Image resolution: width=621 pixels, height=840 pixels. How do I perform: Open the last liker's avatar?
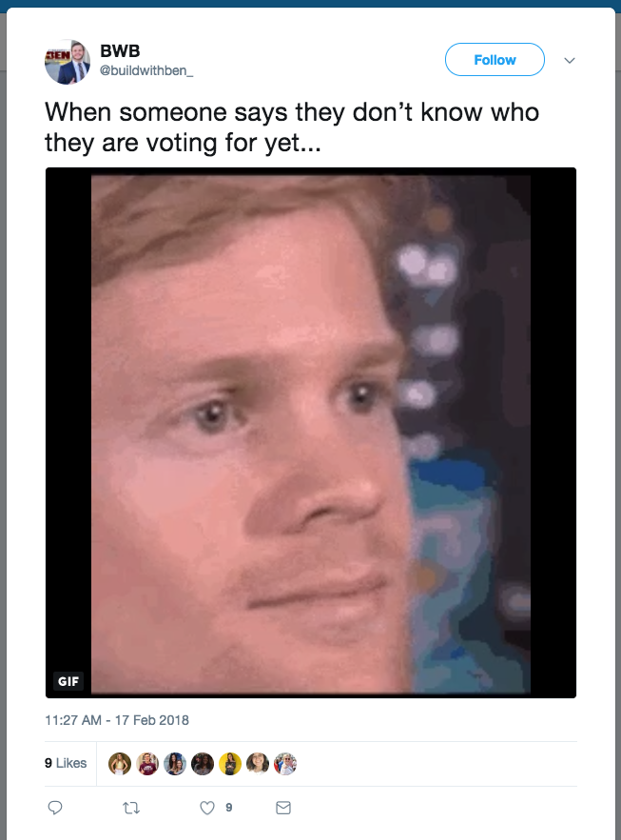[x=285, y=763]
